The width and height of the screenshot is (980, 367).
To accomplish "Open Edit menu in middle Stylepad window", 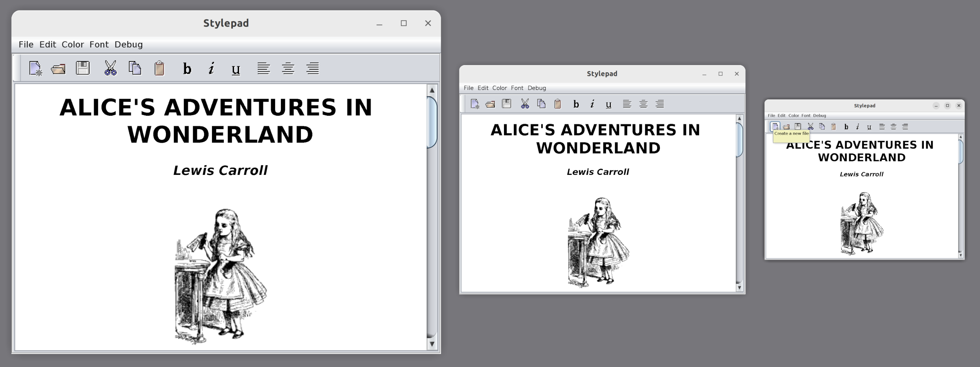I will click(x=483, y=88).
